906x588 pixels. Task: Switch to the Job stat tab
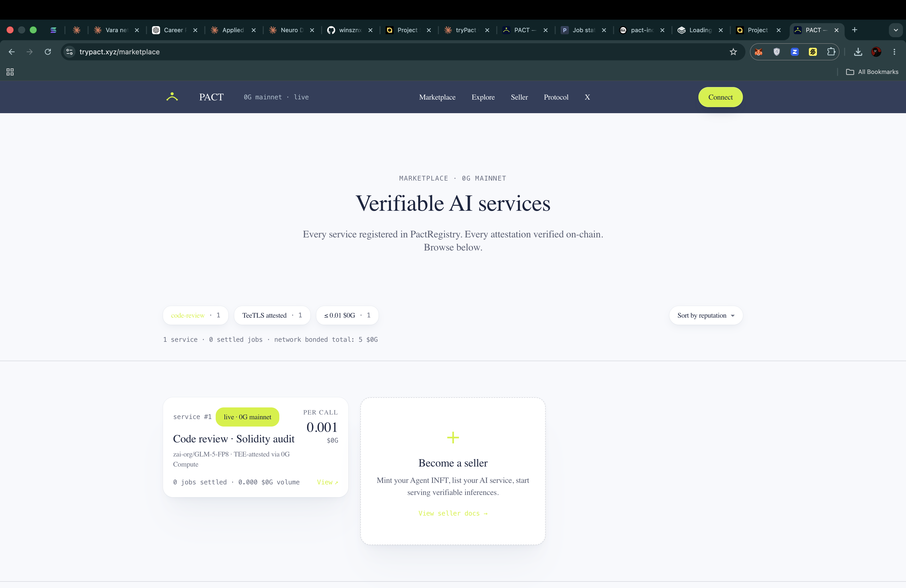[x=584, y=30]
